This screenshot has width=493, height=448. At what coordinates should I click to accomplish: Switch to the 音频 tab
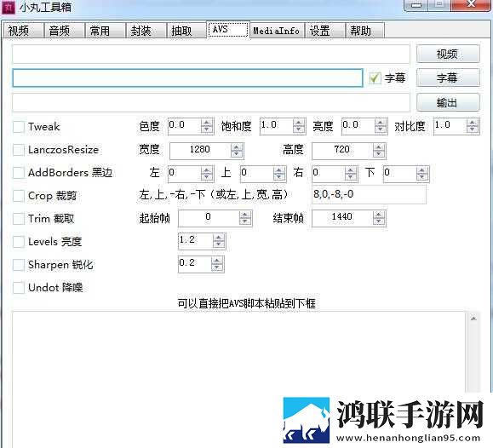coord(64,31)
